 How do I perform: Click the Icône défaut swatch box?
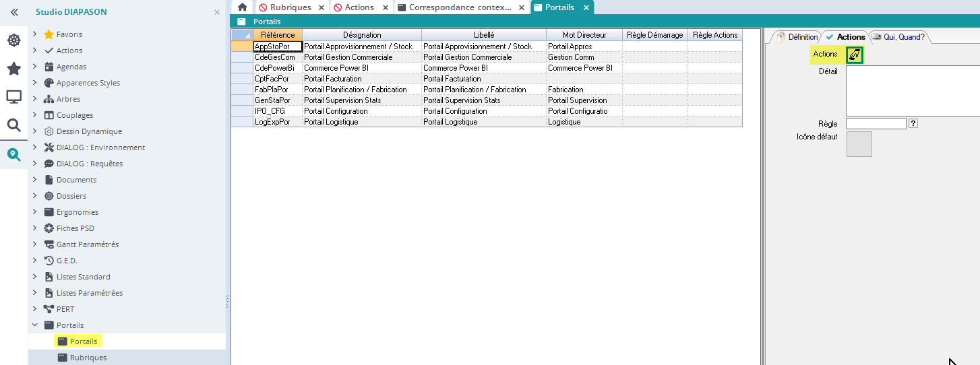[859, 144]
